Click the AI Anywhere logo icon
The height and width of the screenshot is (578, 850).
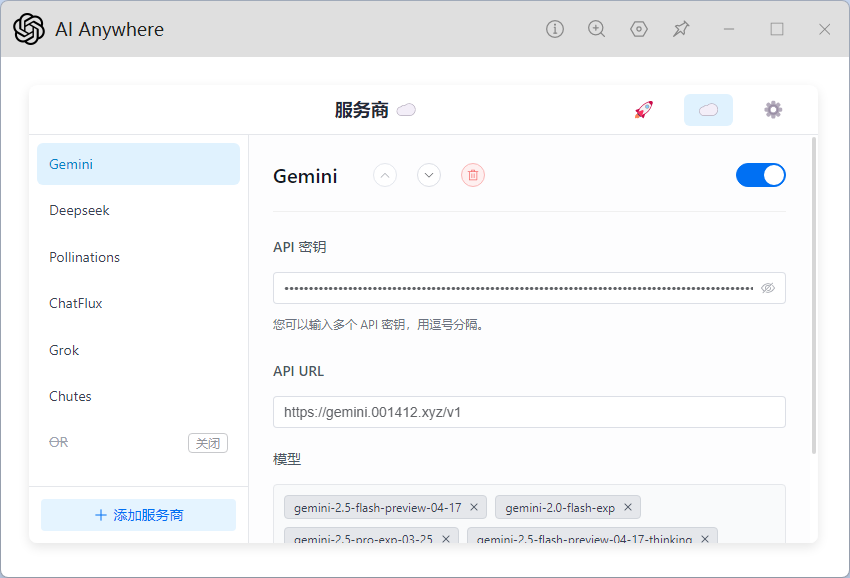tap(29, 29)
